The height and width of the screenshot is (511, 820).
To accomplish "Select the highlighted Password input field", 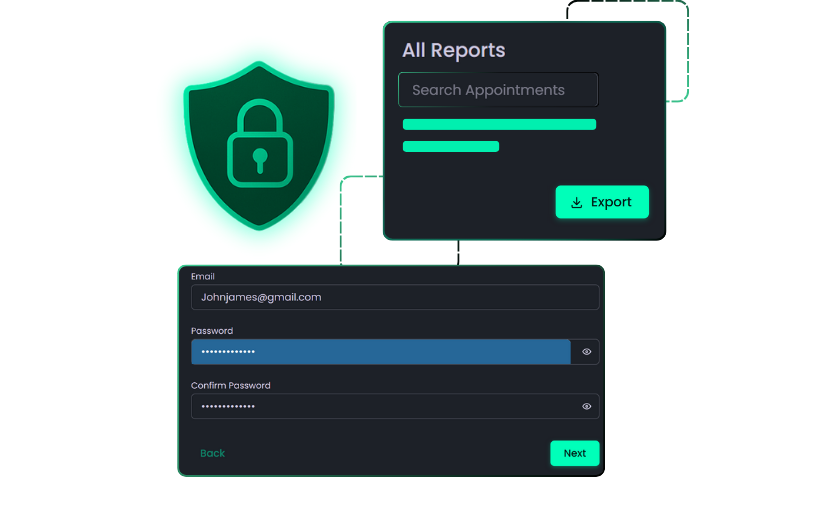I will point(380,352).
